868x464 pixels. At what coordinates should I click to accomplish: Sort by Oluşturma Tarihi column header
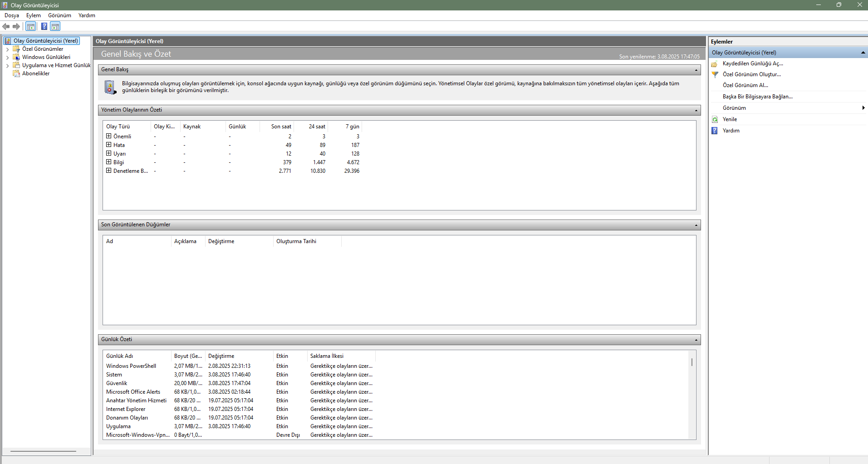coord(307,241)
